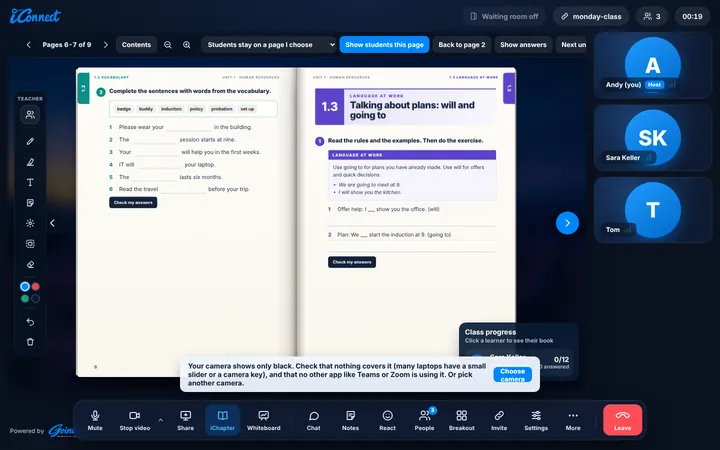Click the blank in 'Please wear your'
This screenshot has width=720, height=450.
click(x=189, y=128)
